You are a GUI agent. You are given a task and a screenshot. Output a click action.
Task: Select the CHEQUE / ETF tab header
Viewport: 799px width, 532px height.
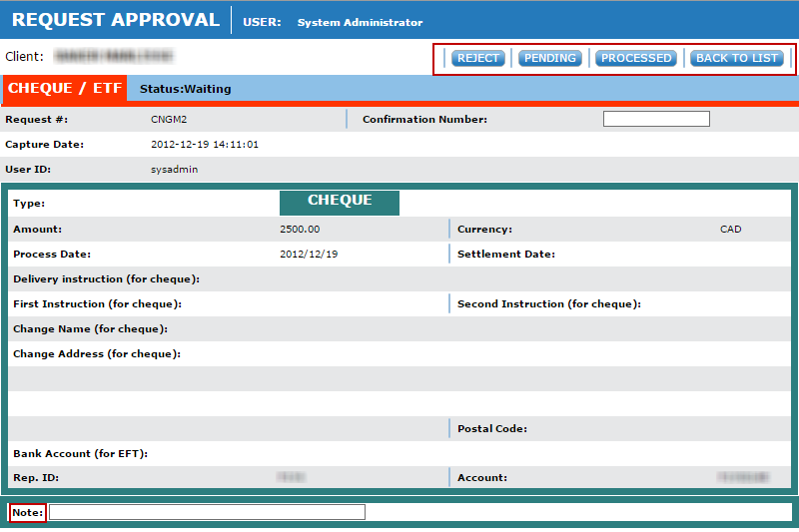(x=65, y=89)
